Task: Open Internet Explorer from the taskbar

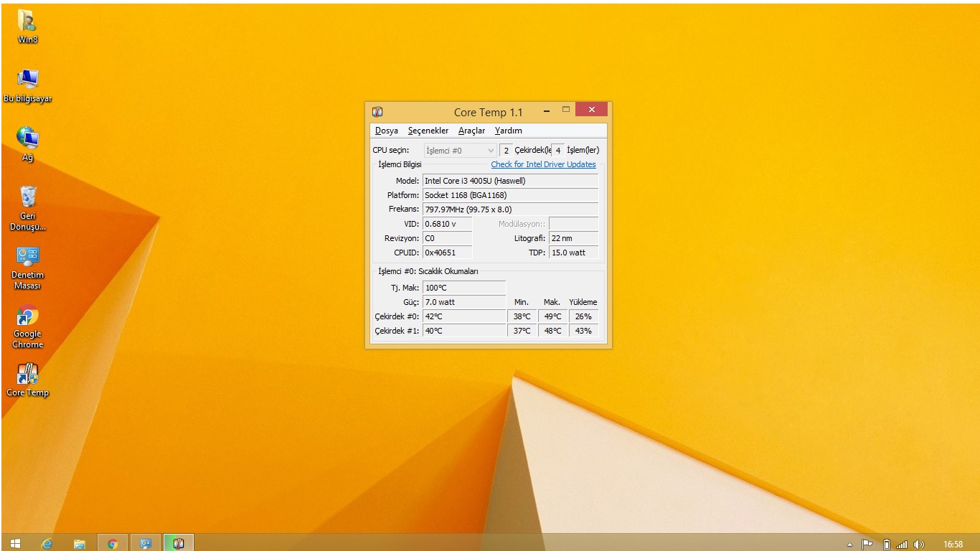Action: [x=47, y=544]
